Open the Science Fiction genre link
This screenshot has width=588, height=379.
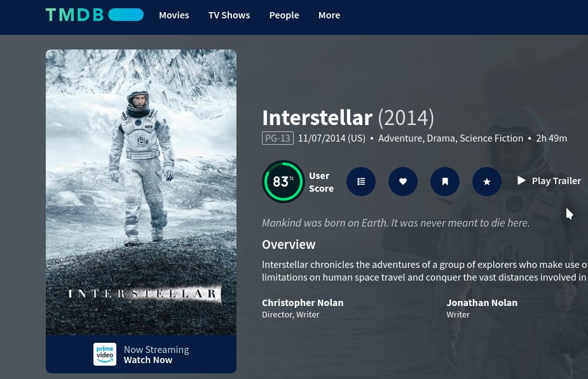coord(491,138)
